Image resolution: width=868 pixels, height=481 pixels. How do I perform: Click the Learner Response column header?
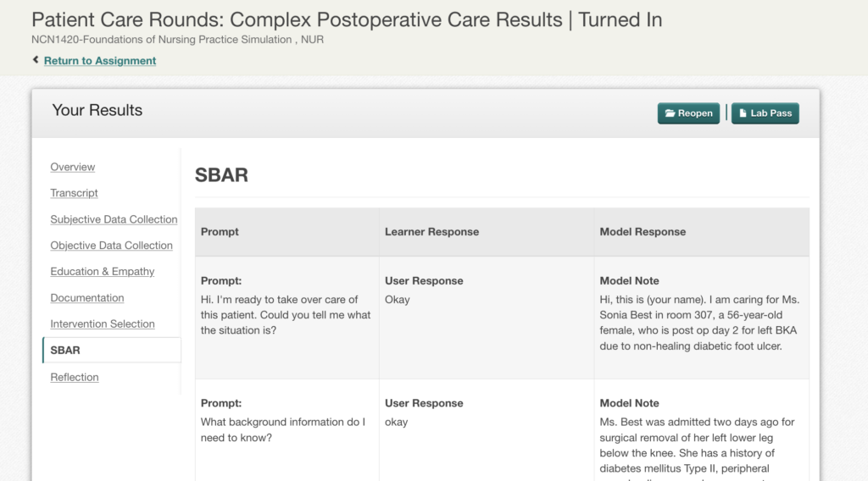tap(431, 232)
